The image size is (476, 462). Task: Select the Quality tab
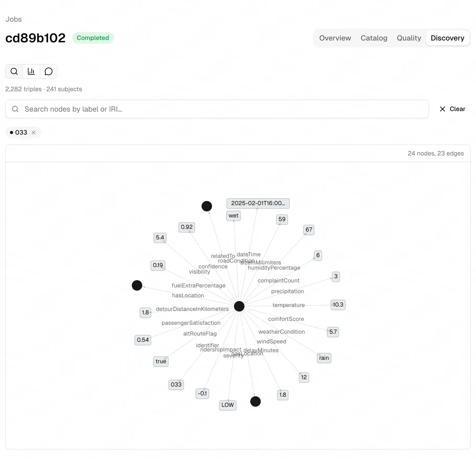tap(409, 38)
